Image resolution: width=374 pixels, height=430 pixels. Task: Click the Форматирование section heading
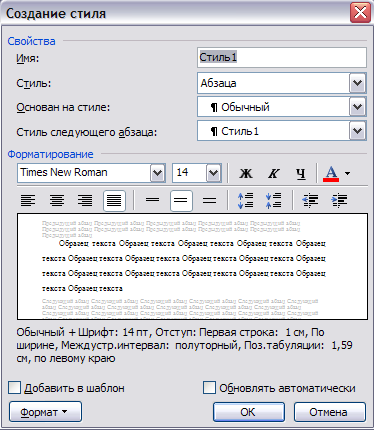click(50, 154)
